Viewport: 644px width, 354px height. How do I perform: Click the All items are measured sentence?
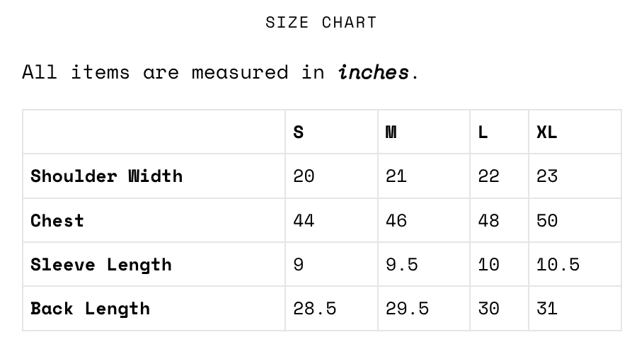click(x=221, y=72)
